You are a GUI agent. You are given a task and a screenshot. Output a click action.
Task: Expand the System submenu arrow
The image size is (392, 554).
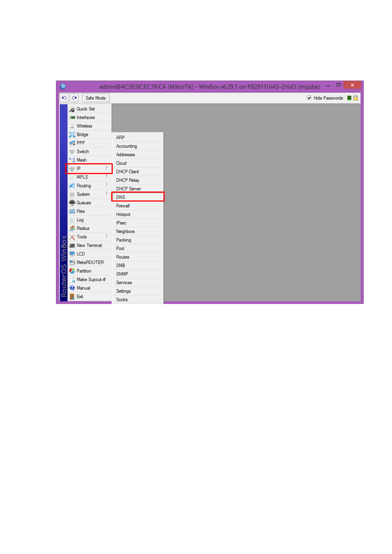click(107, 194)
